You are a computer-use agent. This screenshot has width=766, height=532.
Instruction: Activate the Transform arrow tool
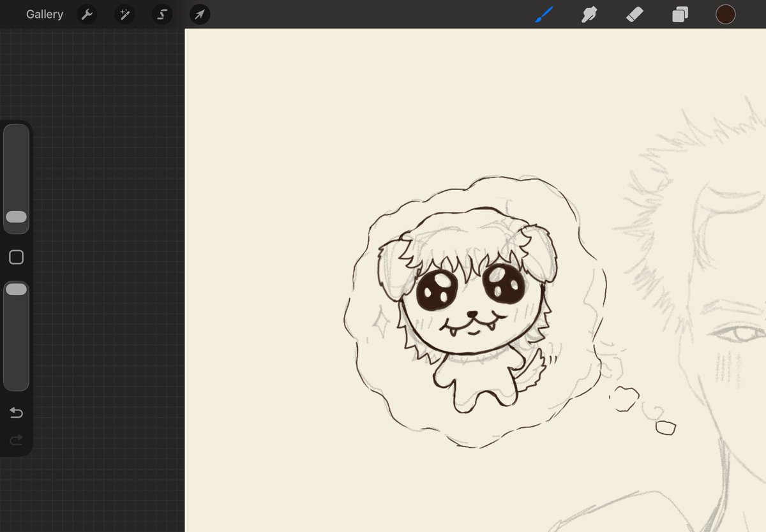(x=200, y=14)
